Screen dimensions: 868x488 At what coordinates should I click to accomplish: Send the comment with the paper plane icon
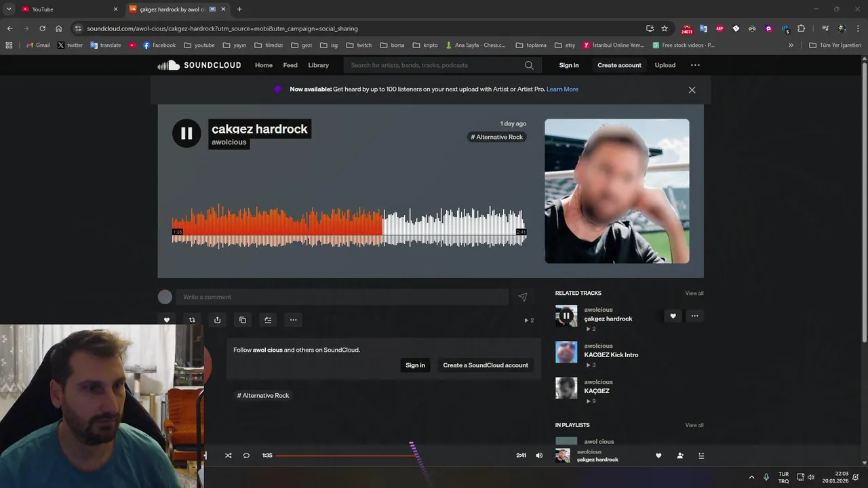click(x=523, y=297)
